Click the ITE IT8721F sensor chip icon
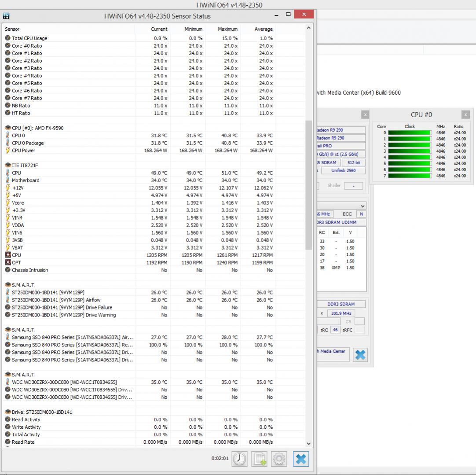Image resolution: width=476 pixels, height=475 pixels. pos(7,166)
